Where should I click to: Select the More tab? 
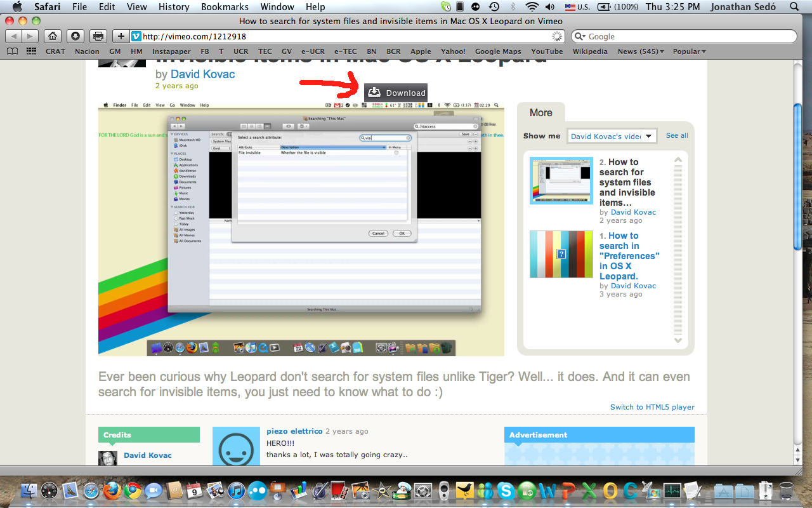pyautogui.click(x=541, y=112)
